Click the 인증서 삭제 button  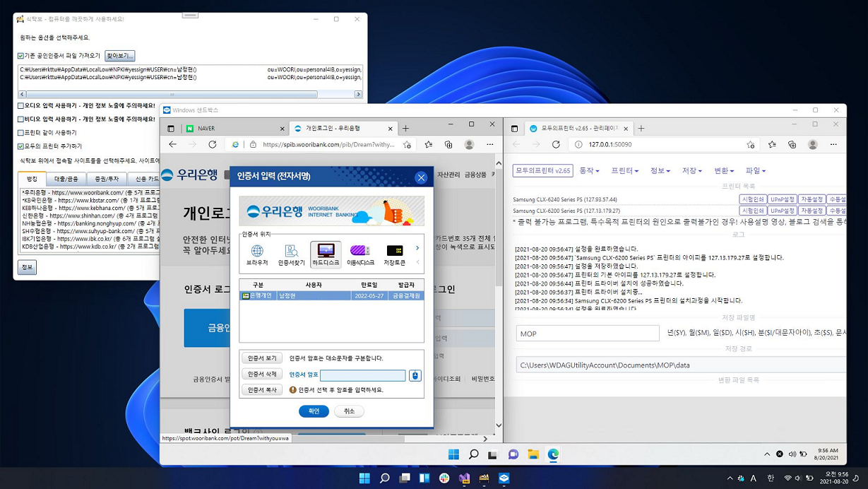click(x=262, y=374)
